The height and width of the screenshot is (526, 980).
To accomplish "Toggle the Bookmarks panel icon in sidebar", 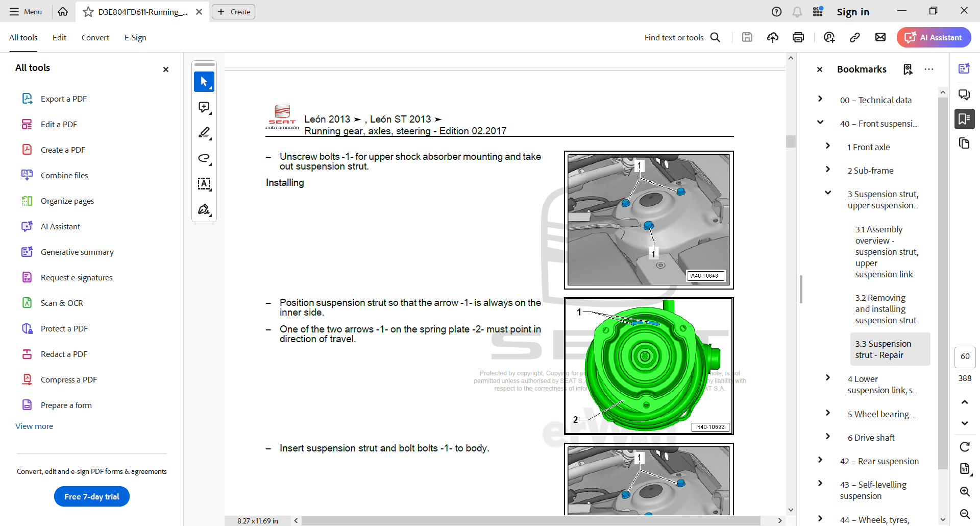I will pos(964,119).
